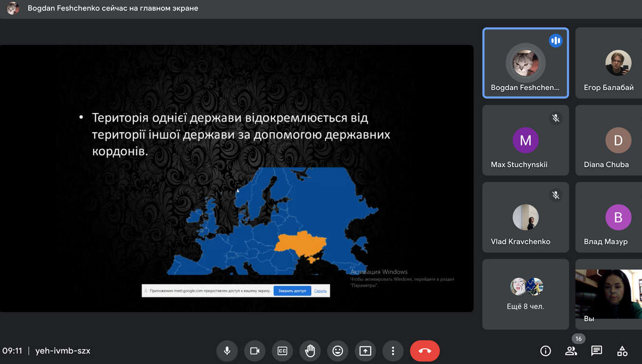Screen dimensions: 642x364
Task: Mute the microphone in the call toolbar
Action: [x=227, y=351]
